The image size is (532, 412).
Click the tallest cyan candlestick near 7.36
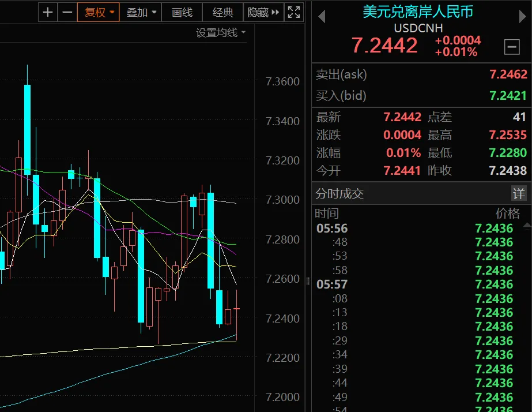coord(28,129)
